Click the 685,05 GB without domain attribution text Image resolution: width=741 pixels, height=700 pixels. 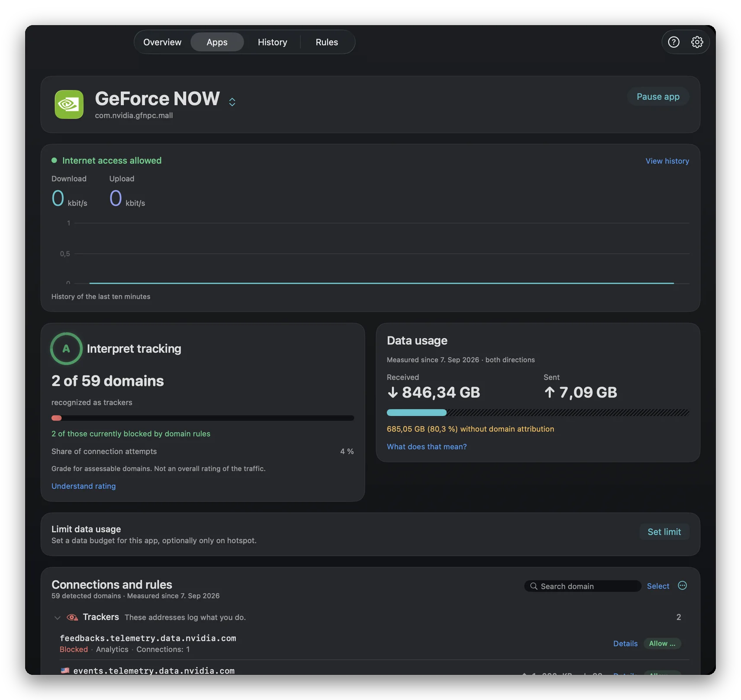coord(470,429)
